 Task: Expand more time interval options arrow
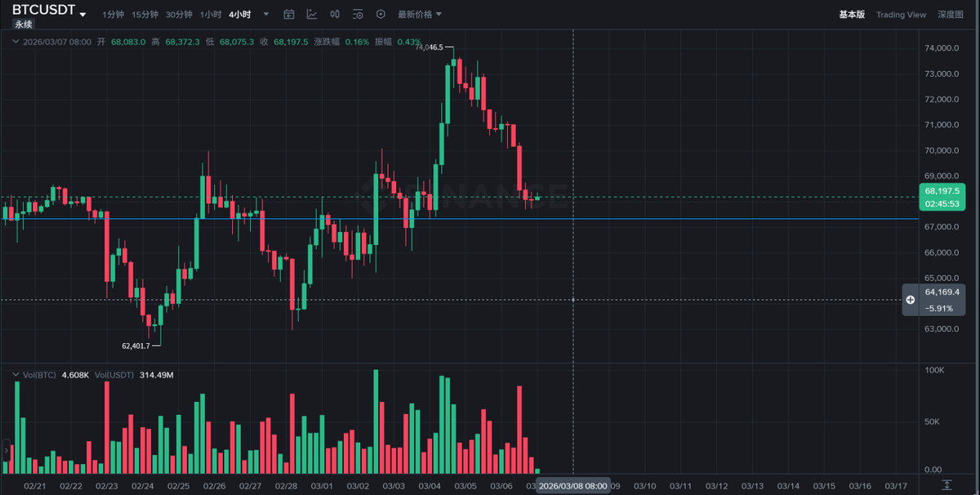click(x=266, y=15)
